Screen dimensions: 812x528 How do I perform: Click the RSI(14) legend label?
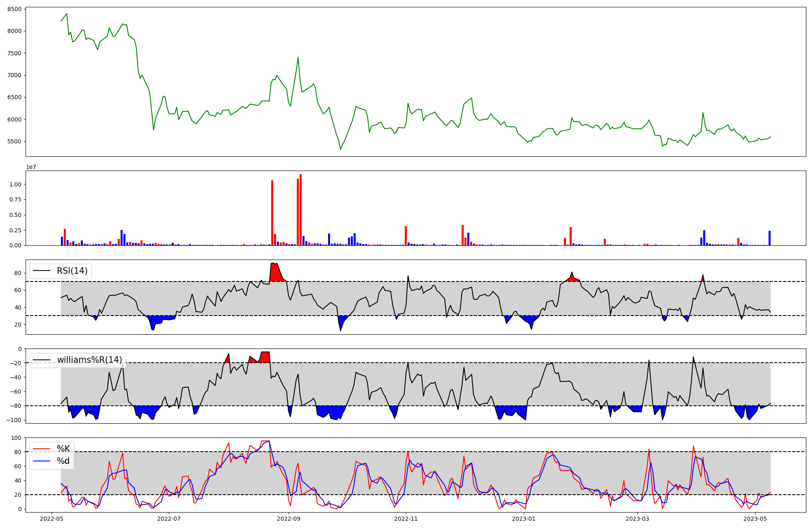[72, 271]
